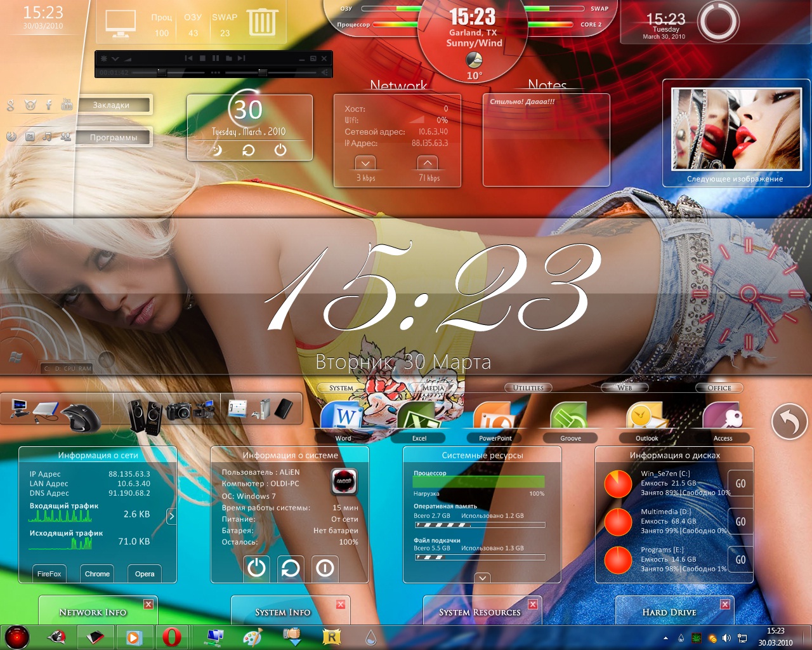This screenshot has height=650, width=812.
Task: Click restart button in system info panel
Action: (291, 567)
